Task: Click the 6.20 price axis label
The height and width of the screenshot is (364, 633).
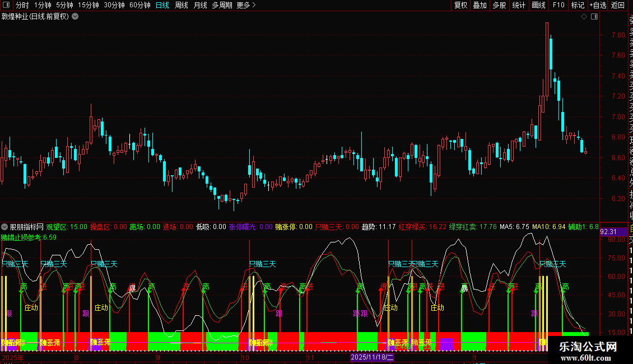Action: 618,199
